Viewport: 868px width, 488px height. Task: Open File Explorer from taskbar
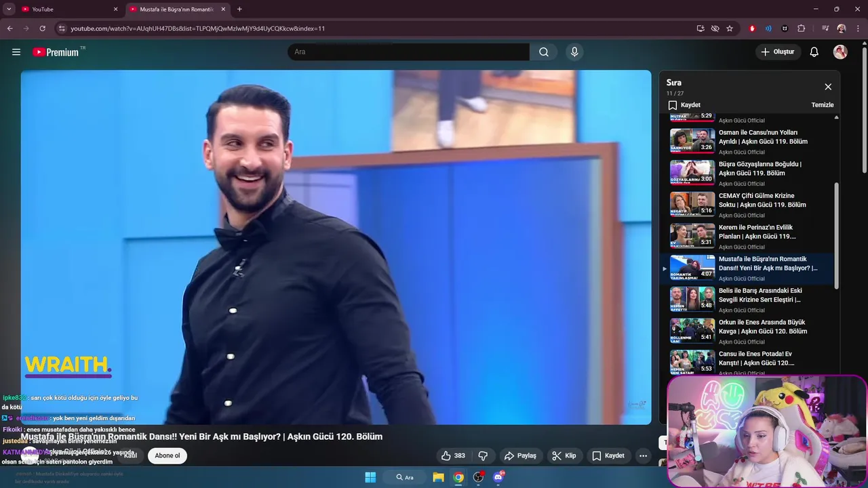click(x=438, y=477)
